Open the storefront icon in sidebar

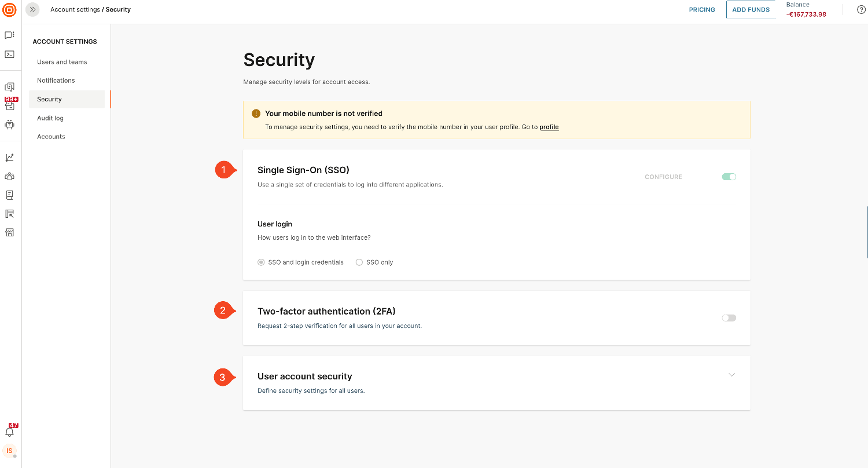coord(9,232)
